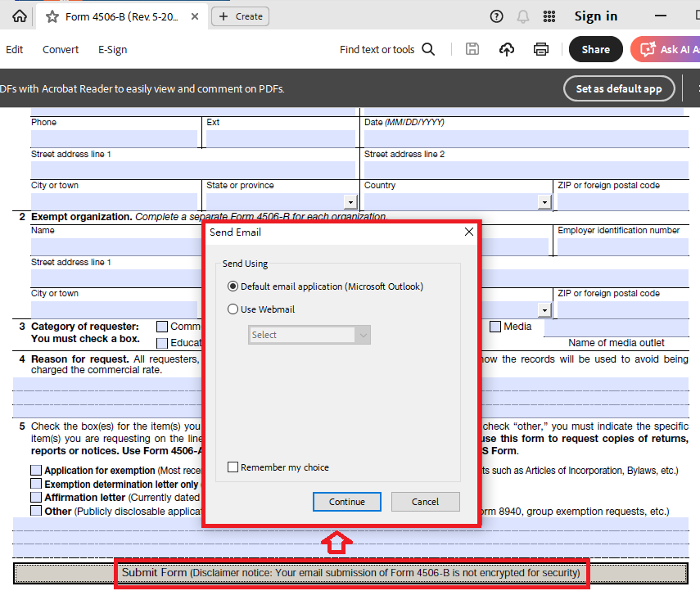
Task: Check Remember my choice
Action: [x=233, y=467]
